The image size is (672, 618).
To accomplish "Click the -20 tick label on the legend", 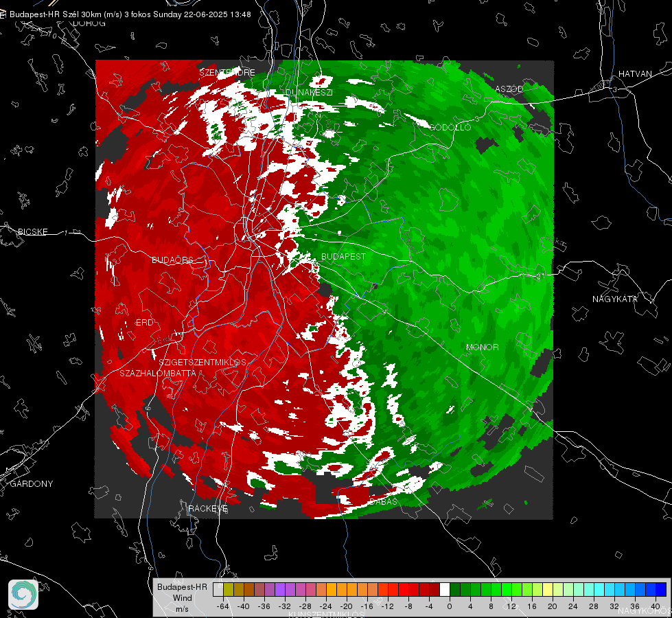I will (346, 606).
